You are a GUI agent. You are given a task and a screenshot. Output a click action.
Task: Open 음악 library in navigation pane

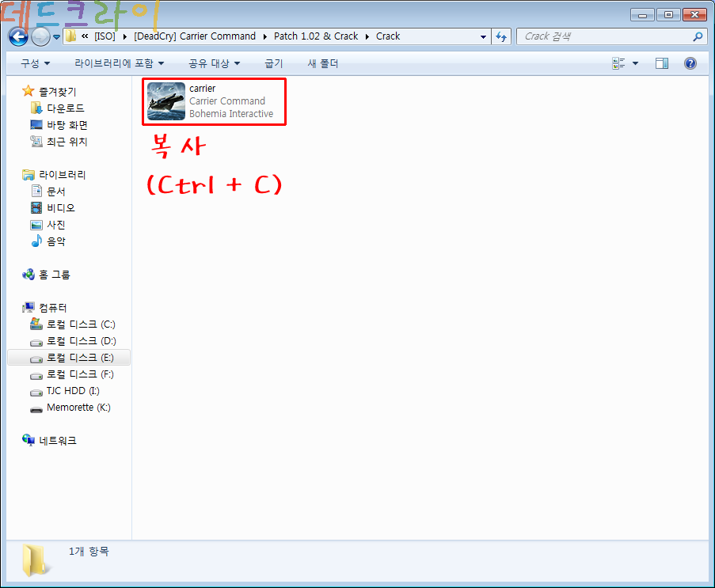(55, 241)
